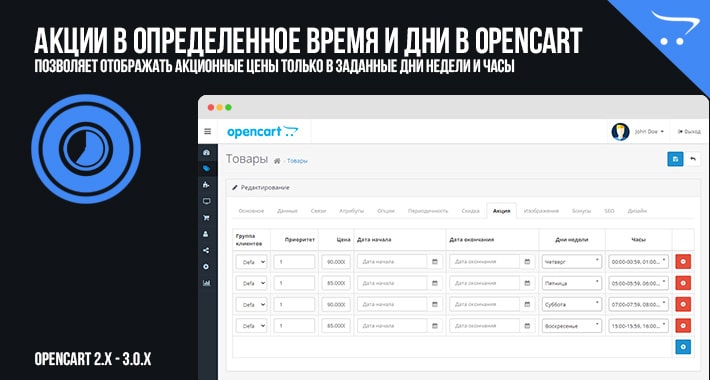Screen dimensions: 710x380
Task: Click the blue Save icon button
Action: [x=675, y=159]
